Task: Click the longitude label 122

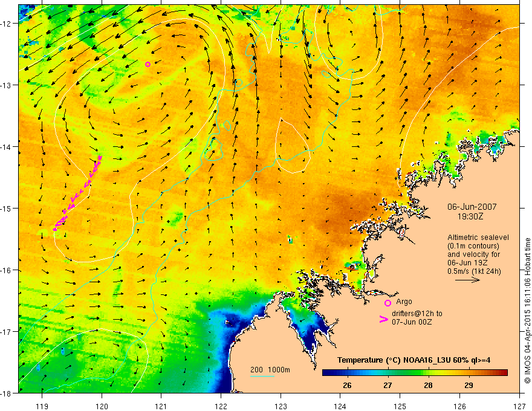Action: point(221,406)
